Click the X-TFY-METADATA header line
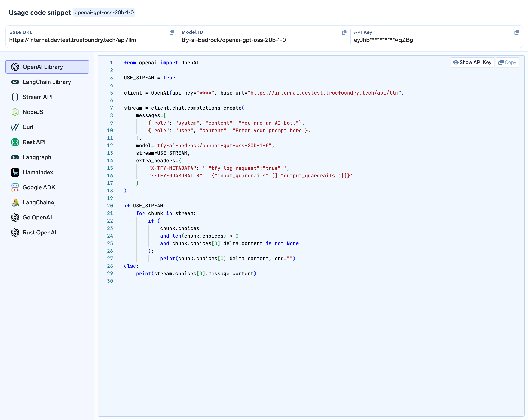528x420 pixels. pyautogui.click(x=218, y=168)
